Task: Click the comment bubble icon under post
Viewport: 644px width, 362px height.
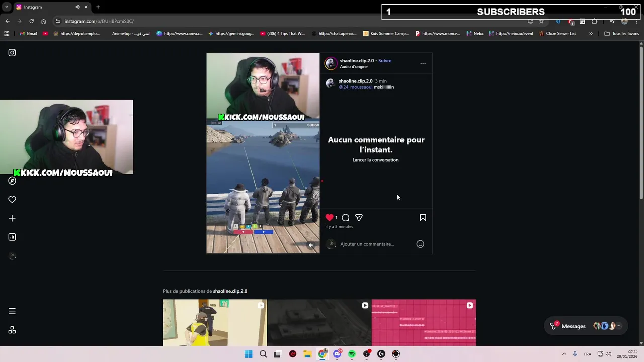Action: tap(346, 218)
